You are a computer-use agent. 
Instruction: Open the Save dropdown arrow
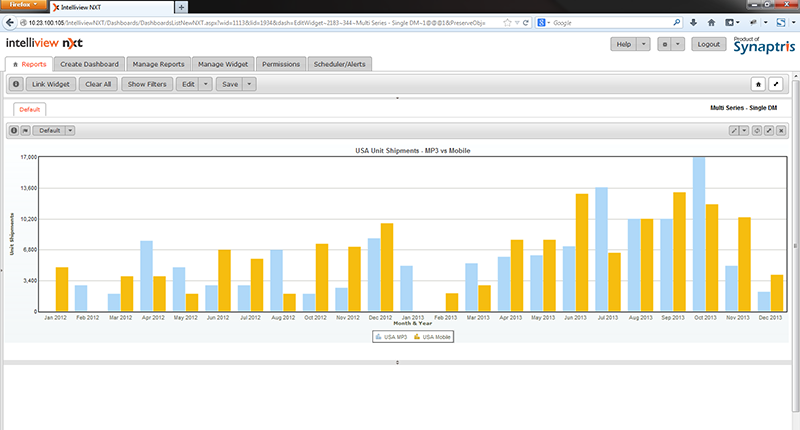(249, 85)
